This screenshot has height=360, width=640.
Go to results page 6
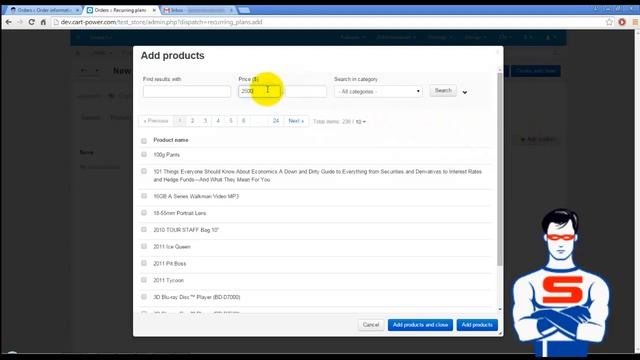[243, 121]
